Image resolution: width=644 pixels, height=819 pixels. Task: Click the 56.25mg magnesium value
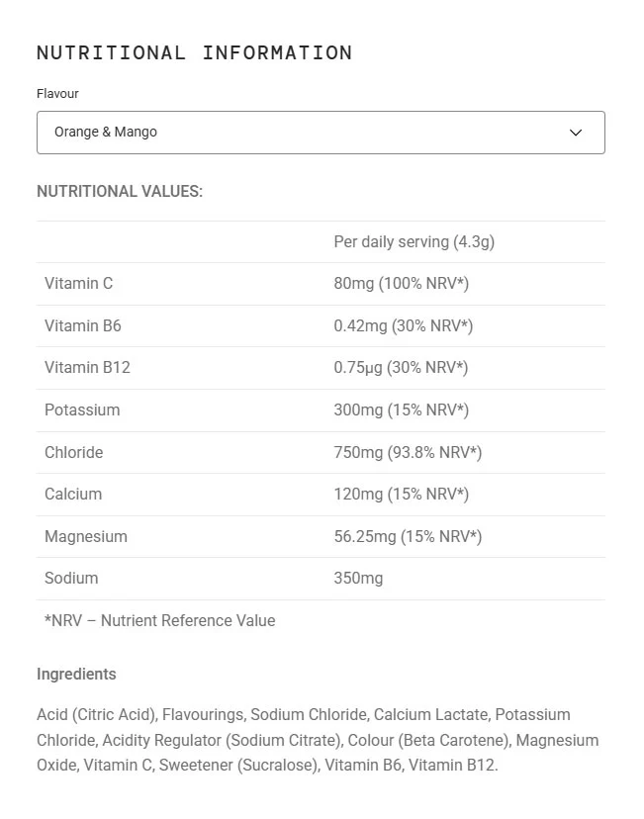pyautogui.click(x=408, y=537)
